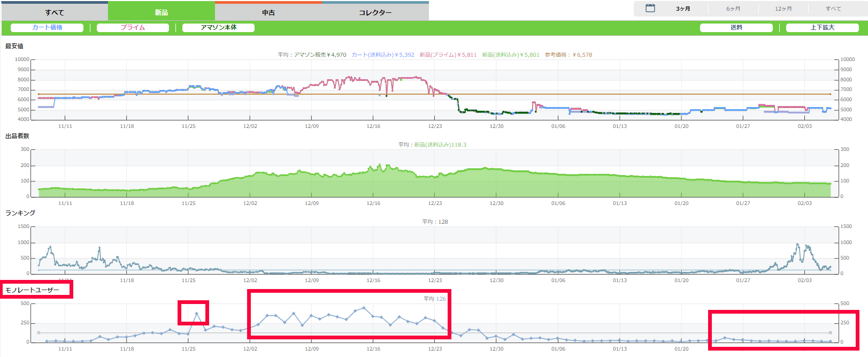868x357 pixels.
Task: Switch to the すべて condition tab
Action: tap(55, 12)
